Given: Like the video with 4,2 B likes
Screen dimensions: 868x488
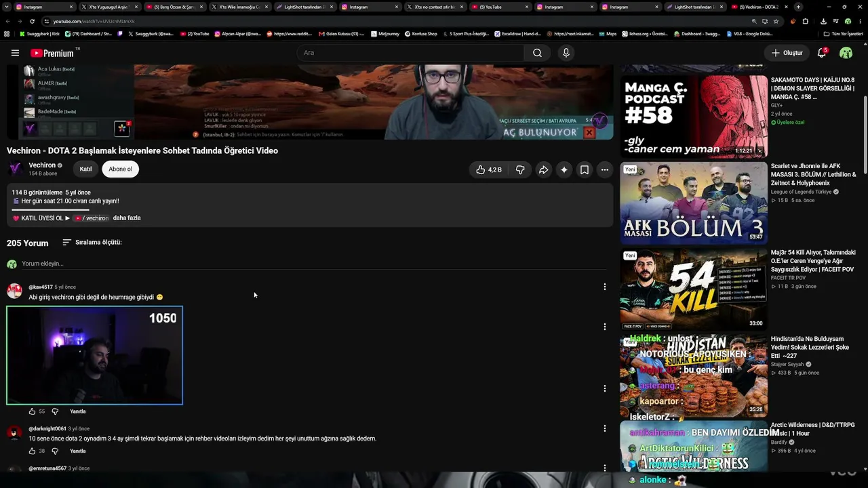Looking at the screenshot, I should 488,169.
